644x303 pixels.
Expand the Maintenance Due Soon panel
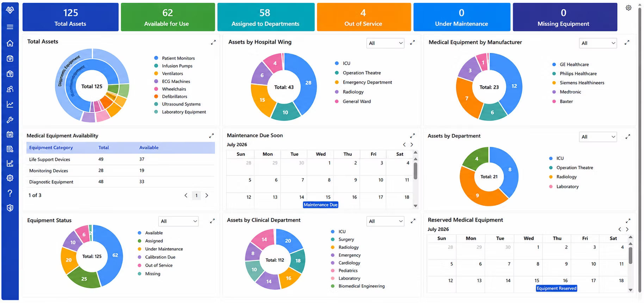[413, 136]
